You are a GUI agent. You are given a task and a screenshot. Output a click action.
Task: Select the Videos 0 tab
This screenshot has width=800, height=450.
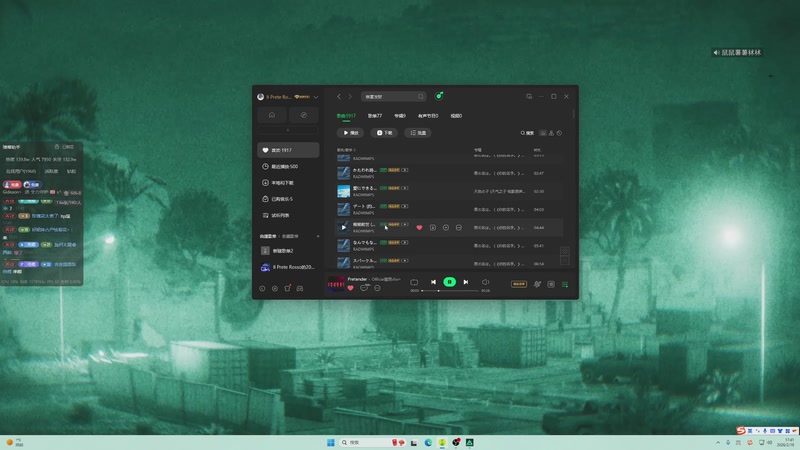pos(456,116)
